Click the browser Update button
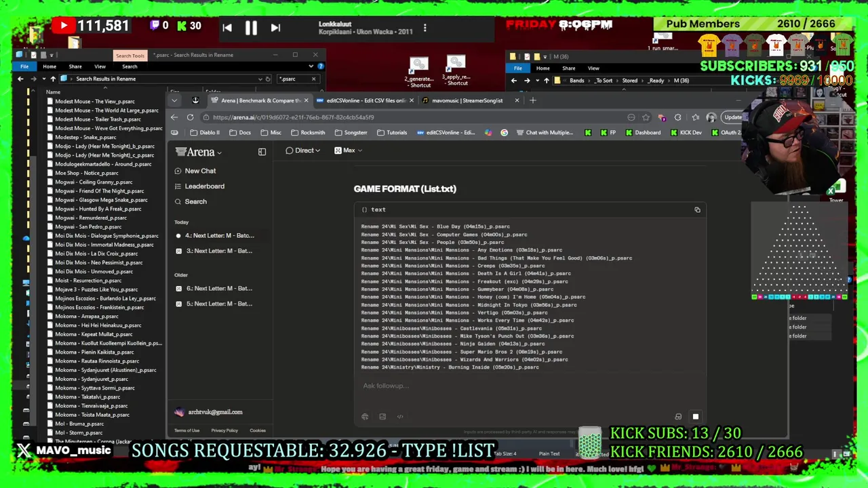Image resolution: width=868 pixels, height=488 pixels. point(733,117)
